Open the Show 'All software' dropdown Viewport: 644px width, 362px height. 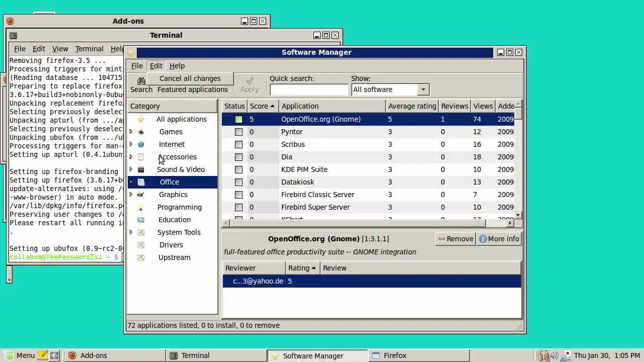(x=390, y=89)
